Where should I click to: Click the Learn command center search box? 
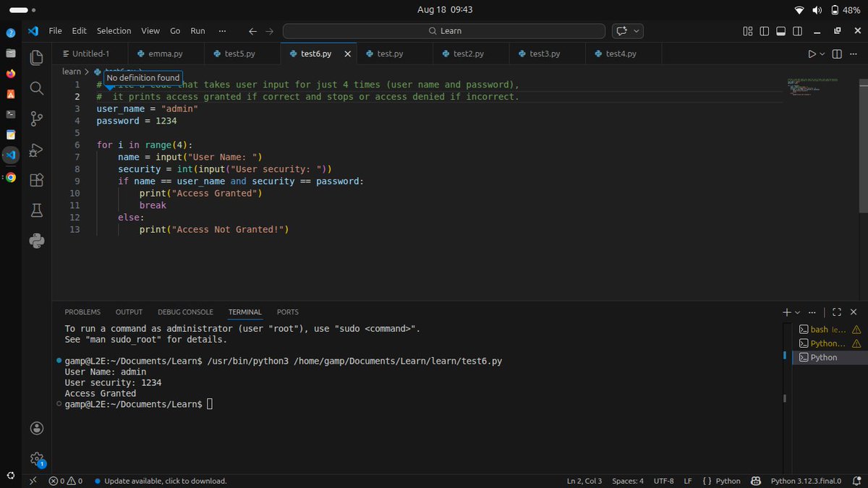pyautogui.click(x=444, y=31)
